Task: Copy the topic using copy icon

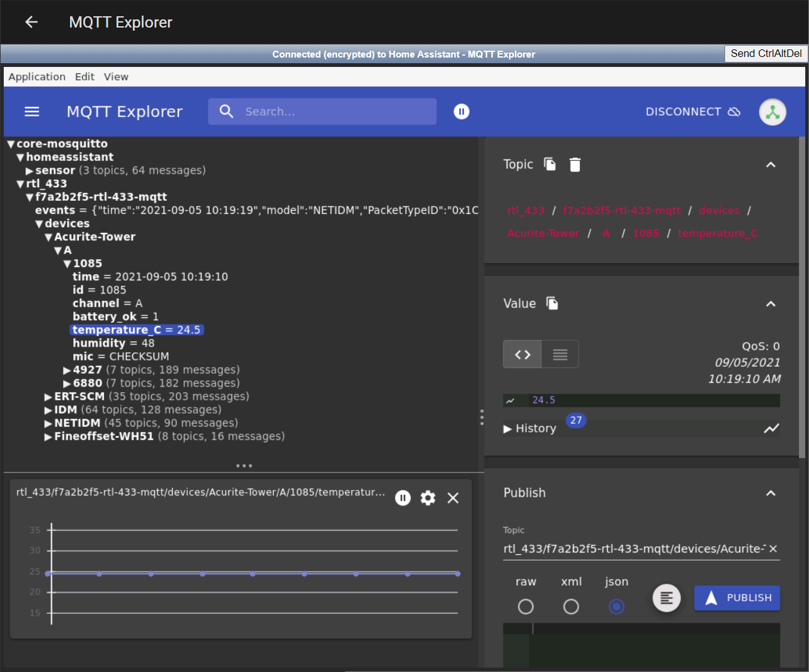Action: [x=550, y=164]
